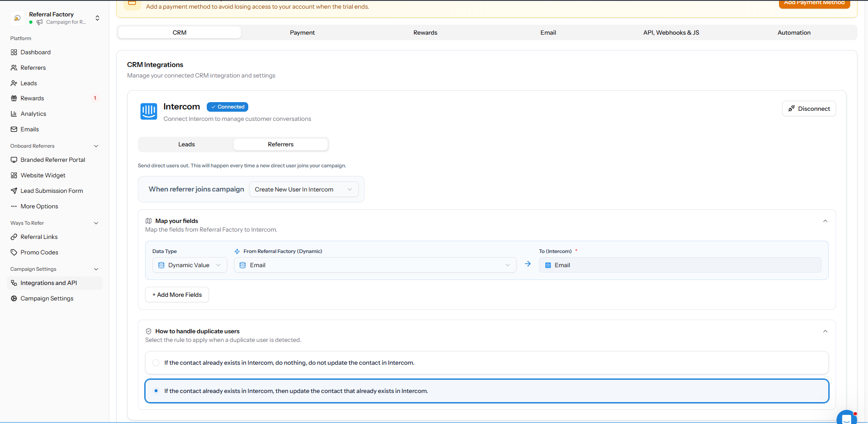Collapse the Ways To Refer sidebar group
This screenshot has width=868, height=424.
(x=96, y=223)
